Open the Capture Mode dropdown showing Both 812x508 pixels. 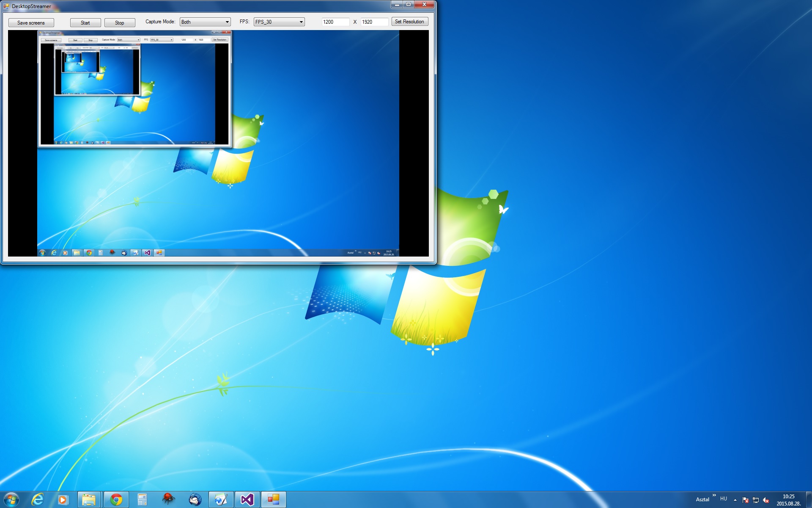(x=205, y=22)
